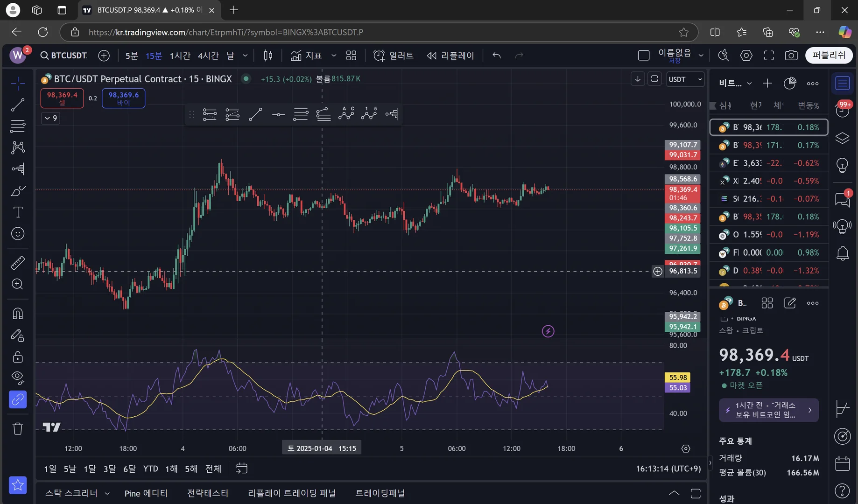Click the blue buy price button
Image resolution: width=858 pixels, height=504 pixels.
[x=123, y=98]
